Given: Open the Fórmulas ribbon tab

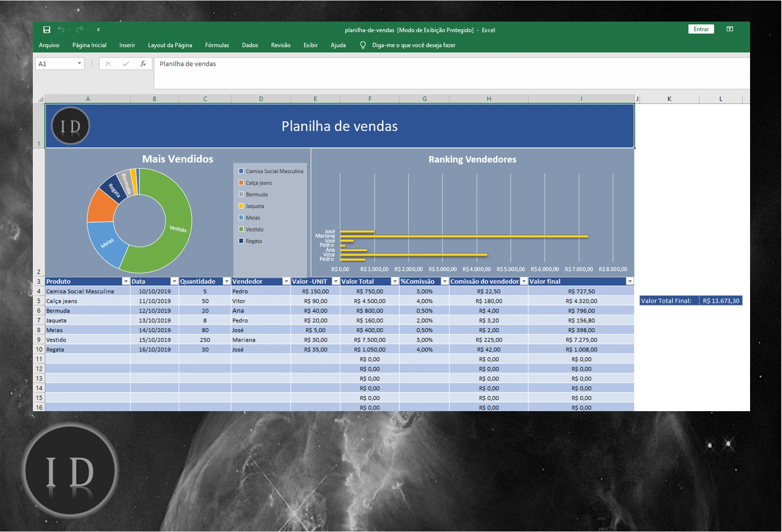Looking at the screenshot, I should [x=217, y=45].
